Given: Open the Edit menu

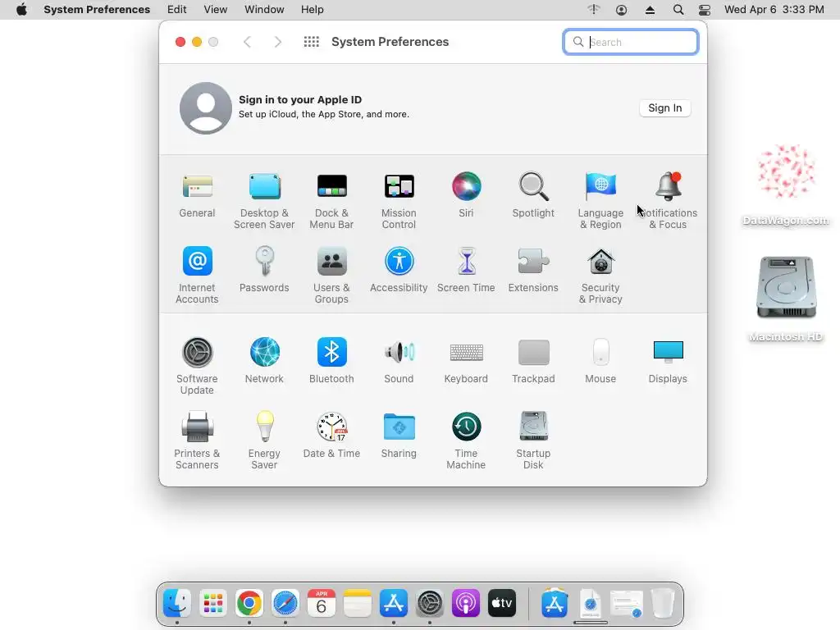Looking at the screenshot, I should (177, 10).
